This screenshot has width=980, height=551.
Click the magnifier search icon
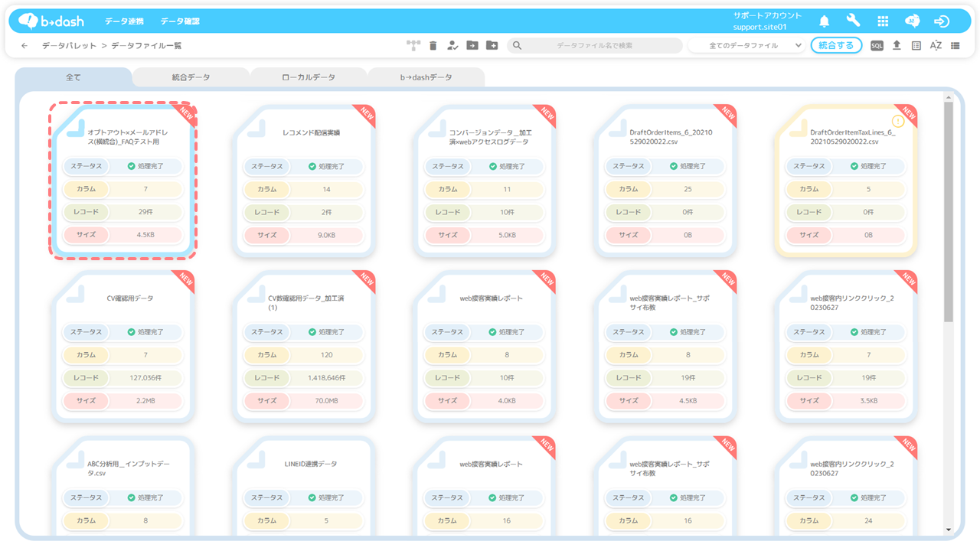518,46
